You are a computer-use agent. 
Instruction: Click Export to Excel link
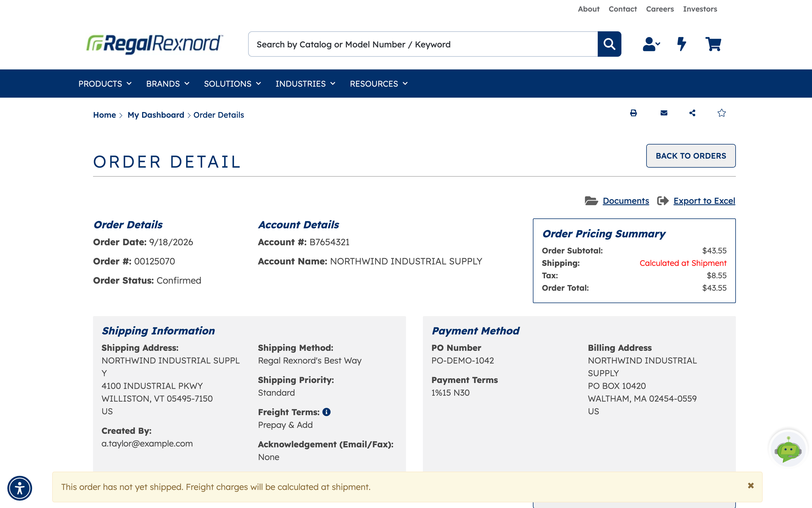point(704,201)
